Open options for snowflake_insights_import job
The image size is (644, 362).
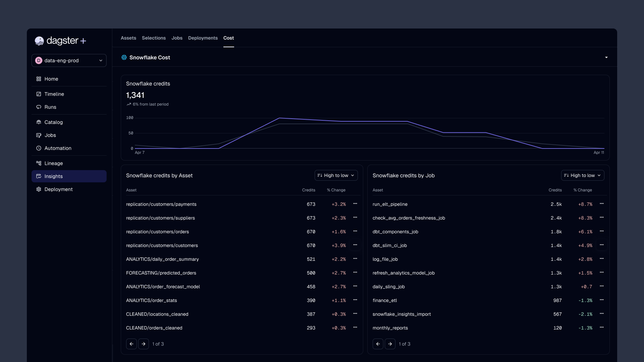602,313
